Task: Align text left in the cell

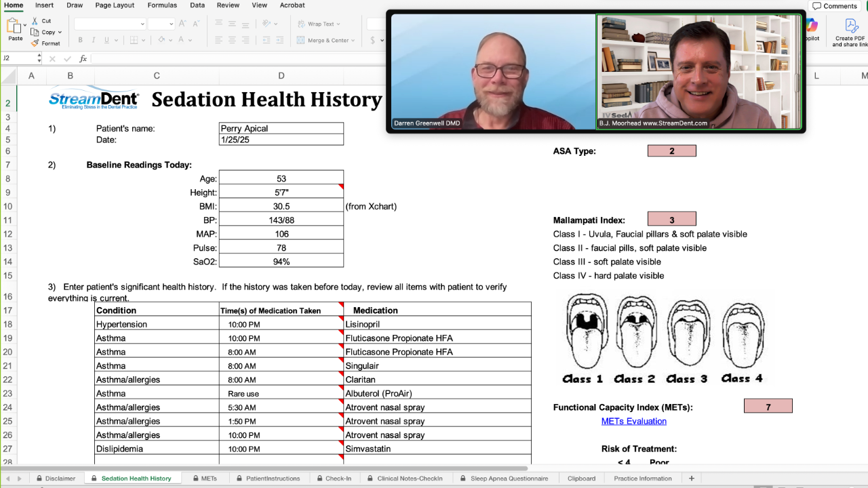Action: click(218, 40)
